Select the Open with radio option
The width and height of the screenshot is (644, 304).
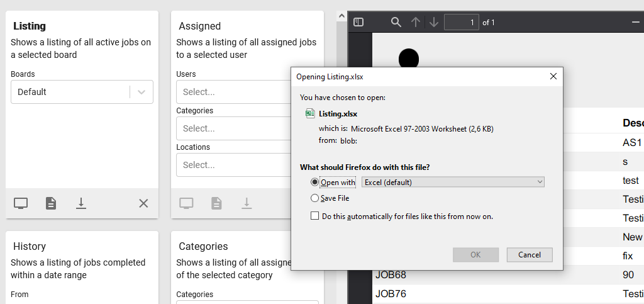tap(315, 182)
